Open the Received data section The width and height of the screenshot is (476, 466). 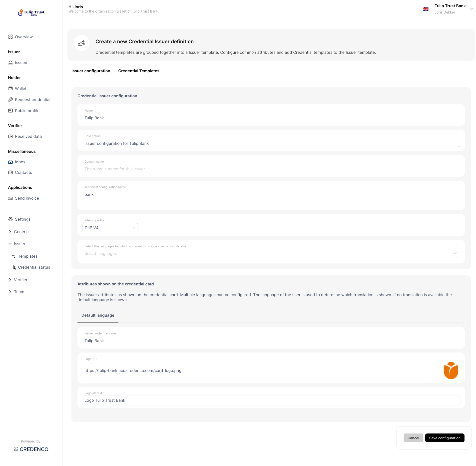[x=28, y=137]
